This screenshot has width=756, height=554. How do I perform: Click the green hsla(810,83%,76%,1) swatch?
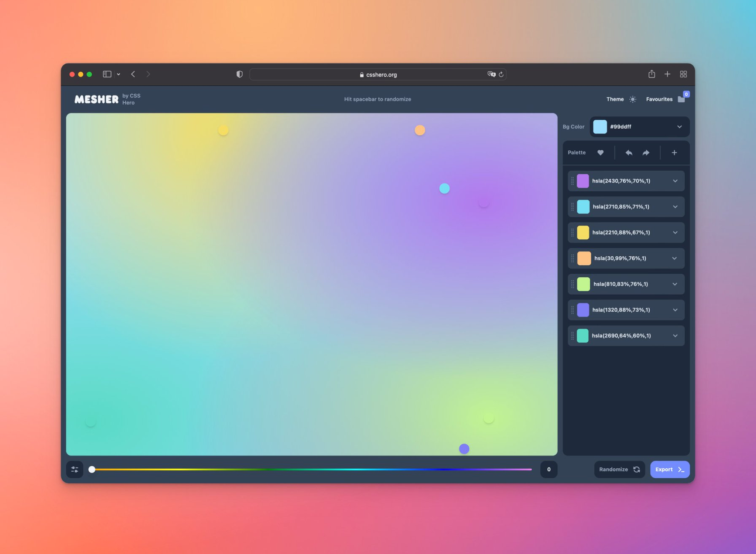(584, 284)
